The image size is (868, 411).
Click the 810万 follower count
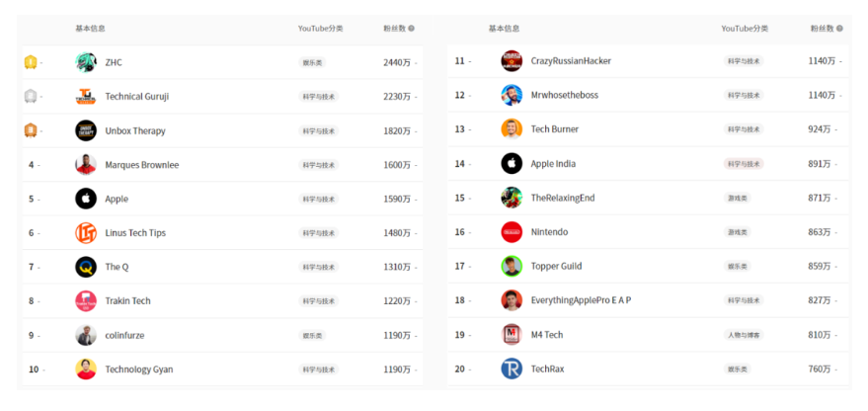[820, 335]
